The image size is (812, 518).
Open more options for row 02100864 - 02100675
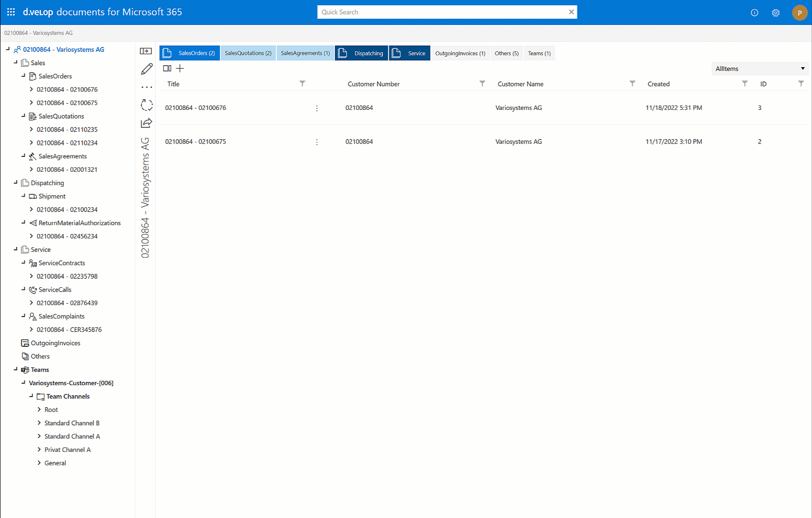coord(317,142)
